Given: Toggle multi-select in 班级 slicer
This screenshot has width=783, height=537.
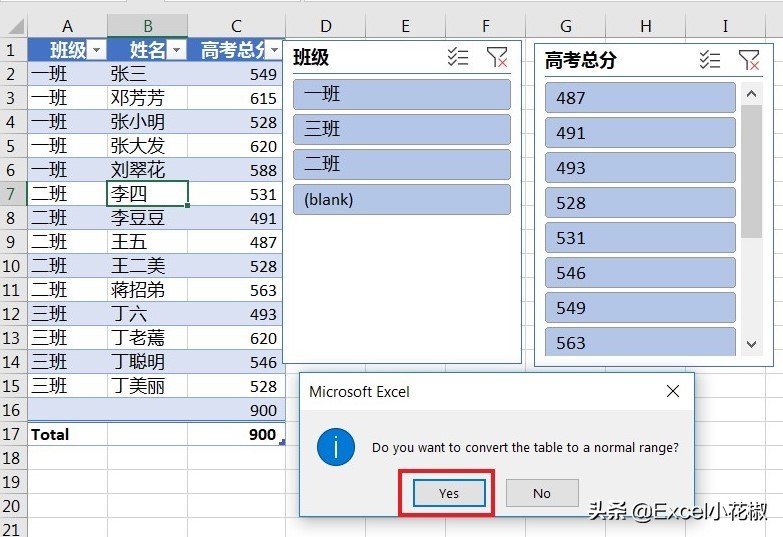Looking at the screenshot, I should click(458, 57).
